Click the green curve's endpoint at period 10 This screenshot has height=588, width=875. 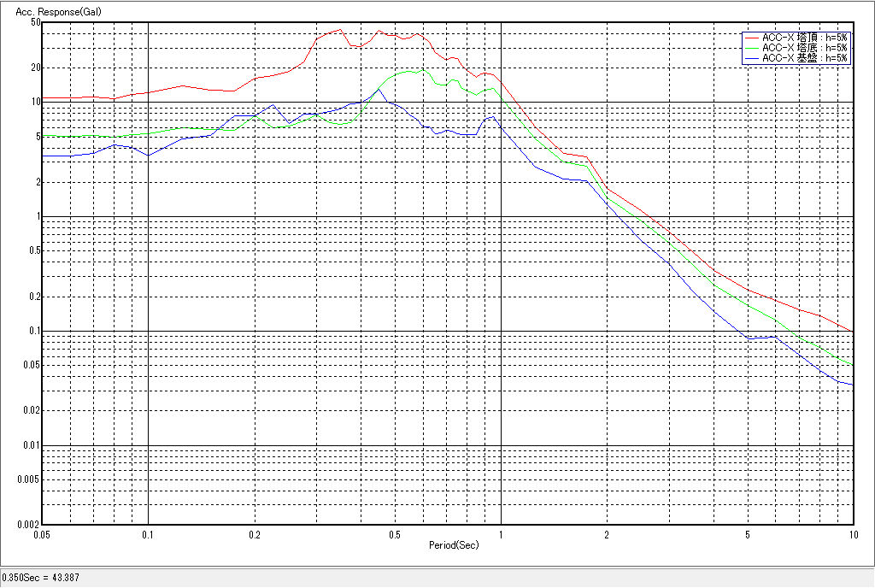(853, 365)
